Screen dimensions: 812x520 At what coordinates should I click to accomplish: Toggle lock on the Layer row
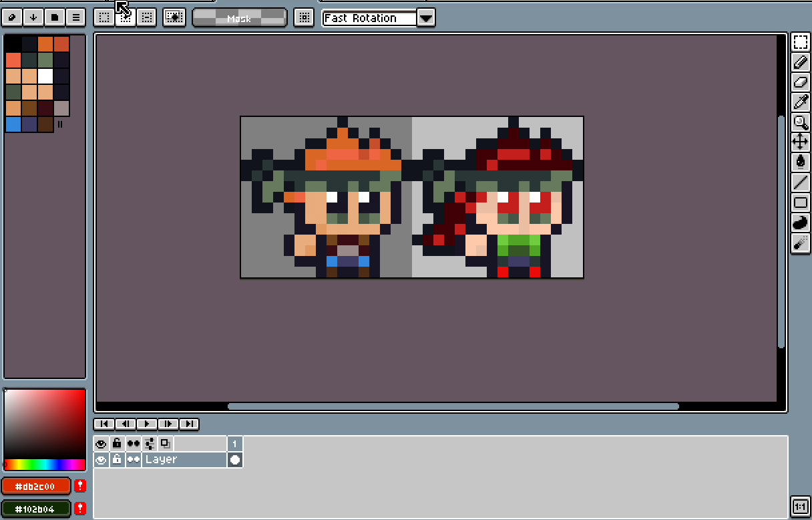(x=117, y=460)
